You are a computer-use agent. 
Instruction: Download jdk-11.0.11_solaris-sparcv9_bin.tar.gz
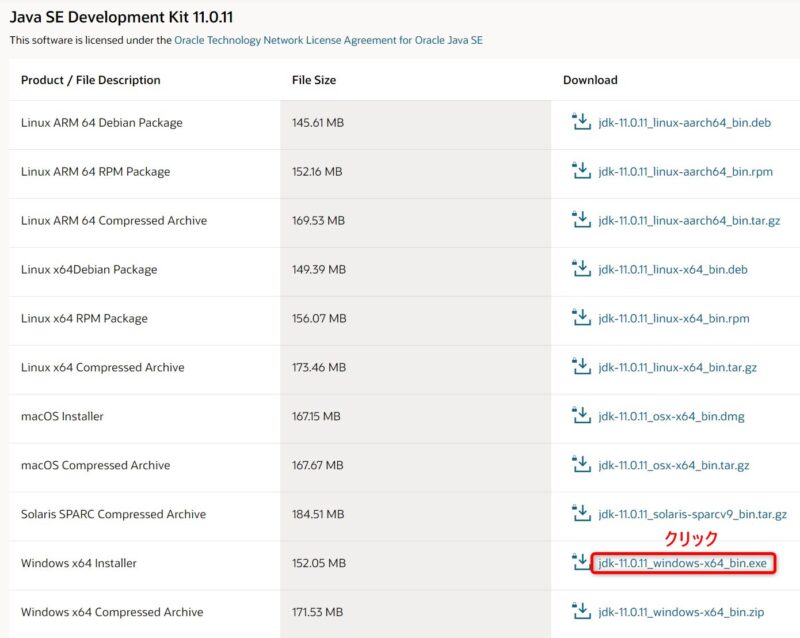[x=693, y=514]
